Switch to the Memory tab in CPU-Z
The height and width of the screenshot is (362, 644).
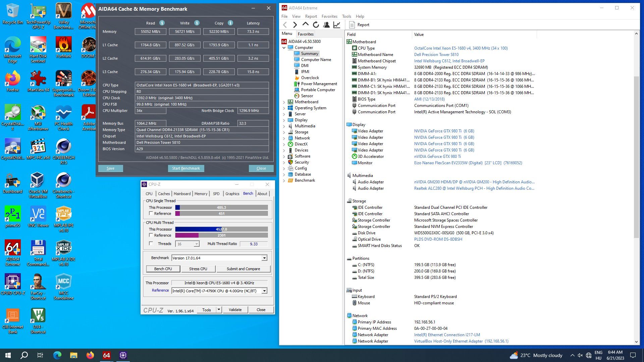pyautogui.click(x=201, y=194)
